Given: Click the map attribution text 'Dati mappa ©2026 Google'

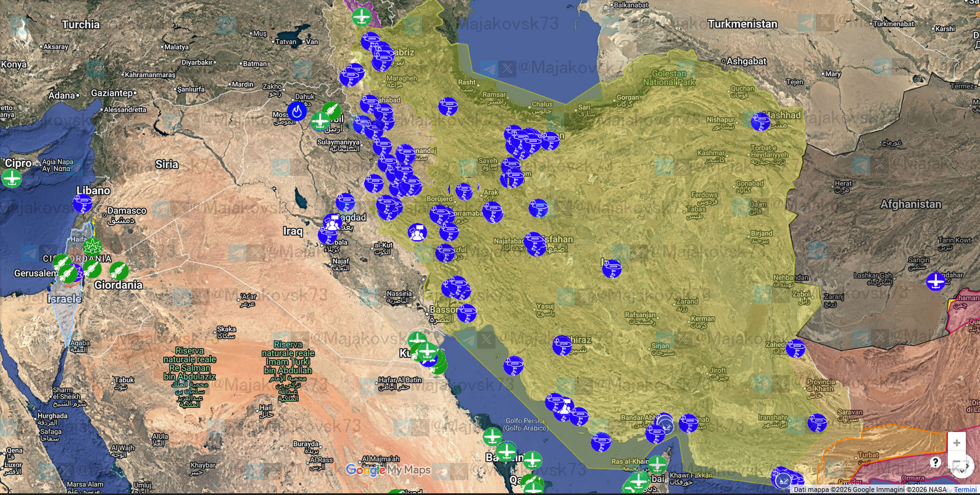Looking at the screenshot, I should [831, 489].
